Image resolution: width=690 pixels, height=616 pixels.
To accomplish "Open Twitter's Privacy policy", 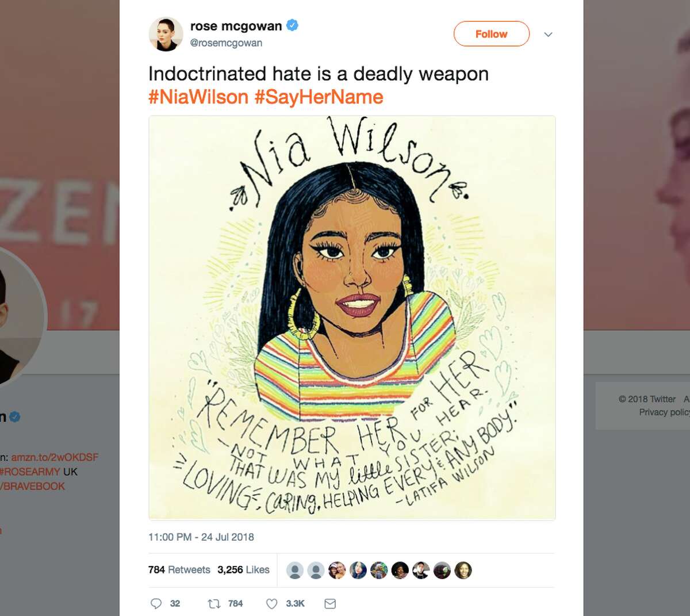I will point(664,412).
